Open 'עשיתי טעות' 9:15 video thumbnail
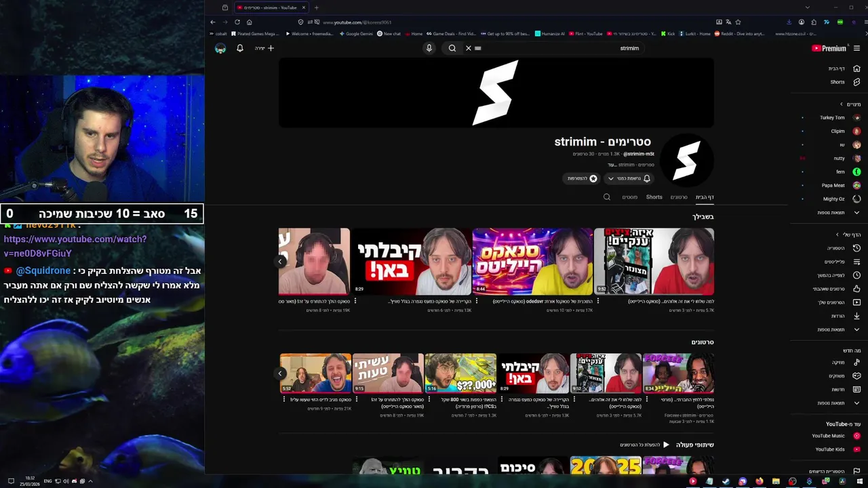This screenshot has height=488, width=868. pos(388,373)
